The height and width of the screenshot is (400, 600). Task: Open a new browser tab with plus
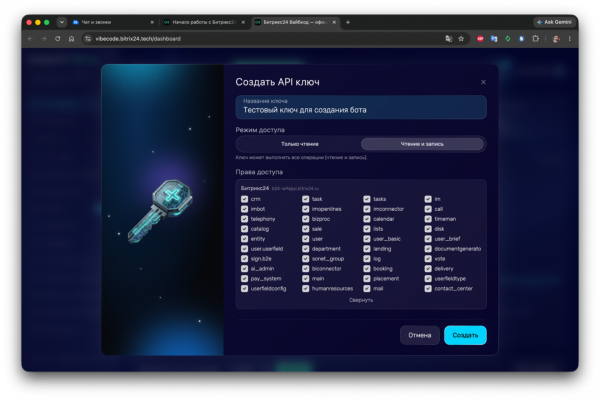click(x=347, y=22)
